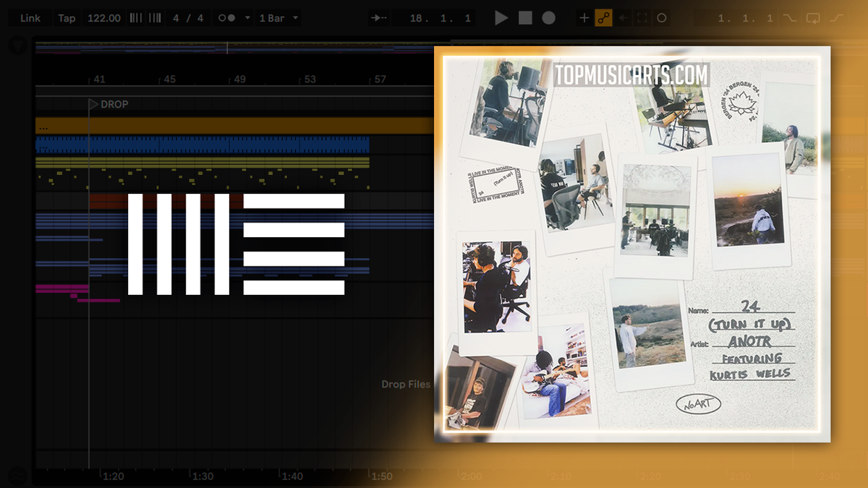Open the metronome settings dropdown arrow
This screenshot has height=488, width=868.
[247, 18]
